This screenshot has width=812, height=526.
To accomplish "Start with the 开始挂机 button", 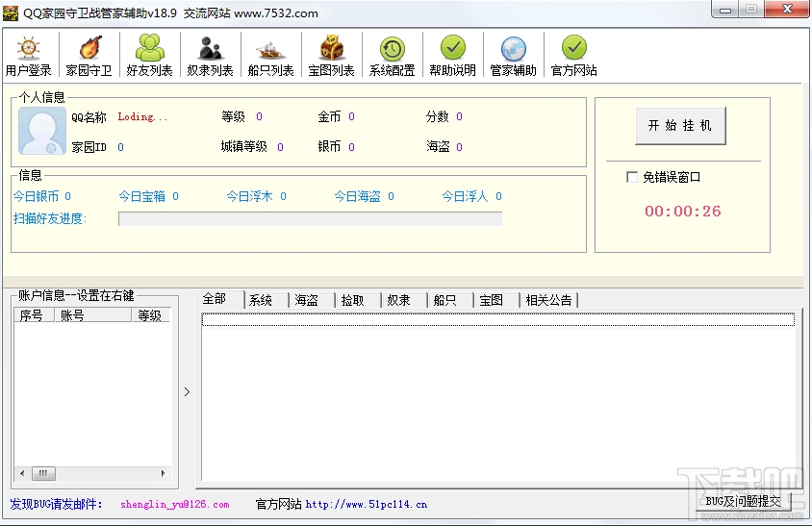I will coord(680,126).
